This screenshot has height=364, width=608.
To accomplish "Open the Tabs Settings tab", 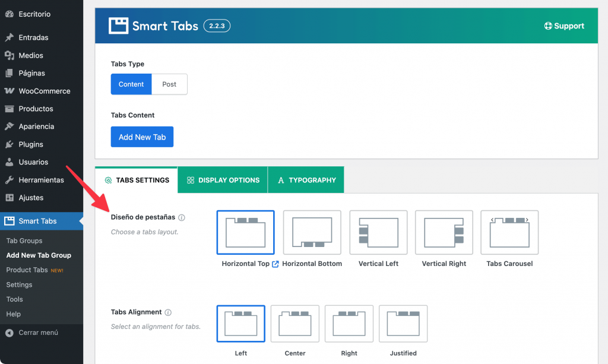I will click(137, 180).
